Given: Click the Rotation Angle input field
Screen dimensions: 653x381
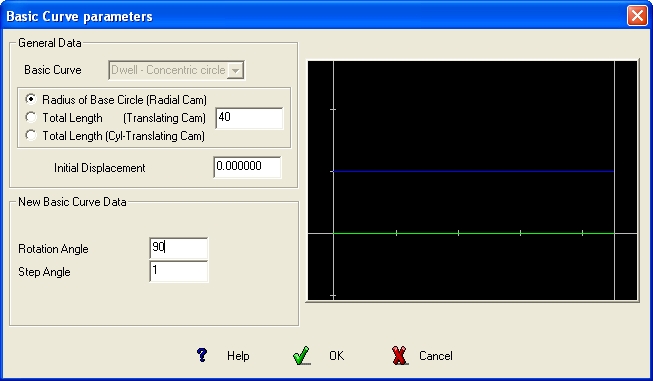Looking at the screenshot, I should pos(179,248).
